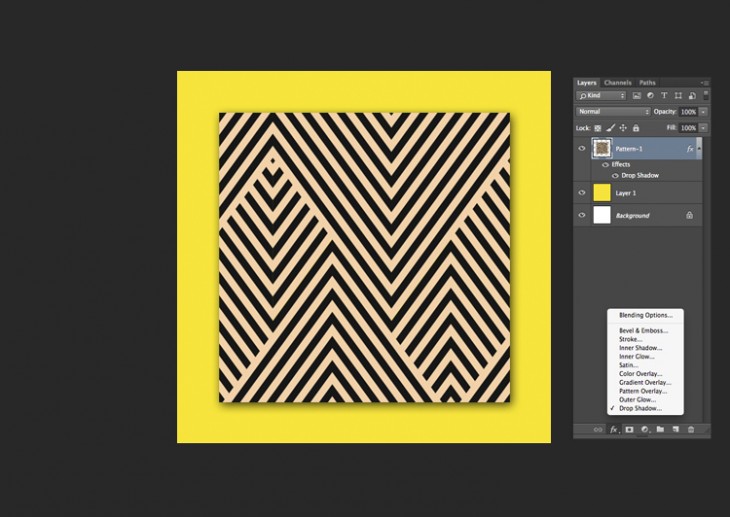This screenshot has width=730, height=517.
Task: Filter layers by adjustment layer icon
Action: click(650, 95)
